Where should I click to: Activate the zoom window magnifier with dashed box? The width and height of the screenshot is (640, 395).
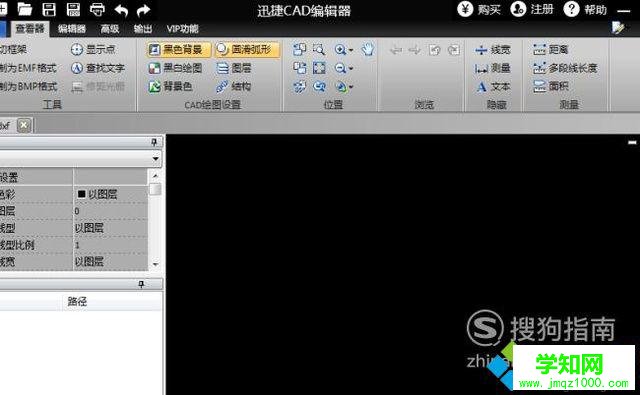click(x=319, y=49)
